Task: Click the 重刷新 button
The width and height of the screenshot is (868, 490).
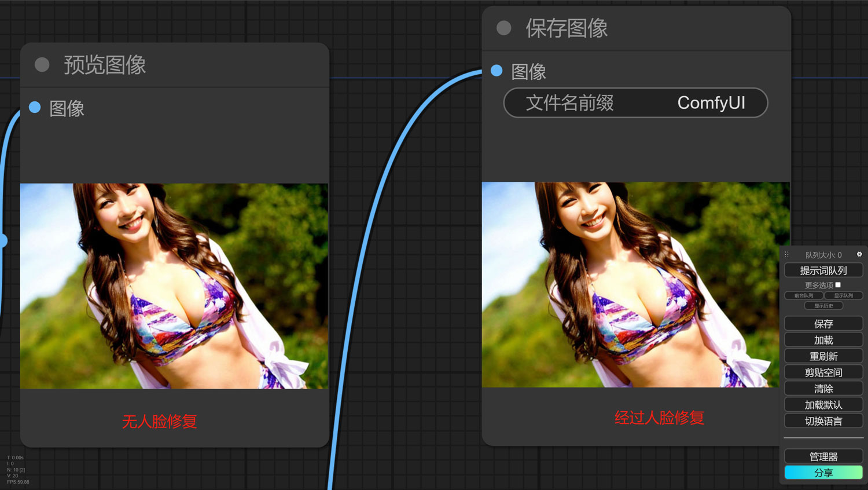Action: click(x=823, y=356)
